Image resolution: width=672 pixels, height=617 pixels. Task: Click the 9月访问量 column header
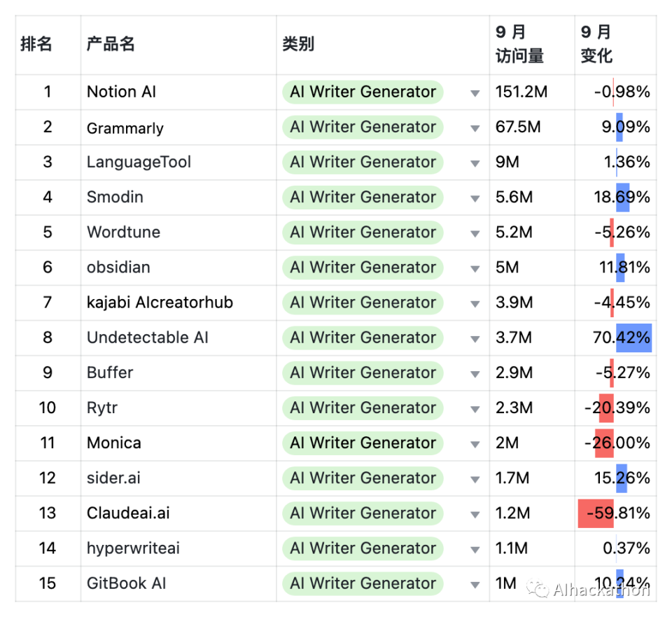click(x=519, y=44)
